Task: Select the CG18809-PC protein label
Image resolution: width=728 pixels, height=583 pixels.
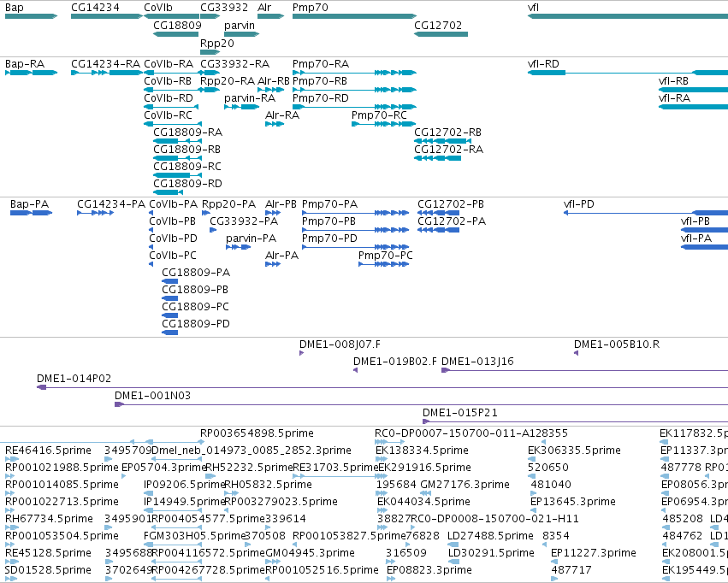Action: pos(195,307)
